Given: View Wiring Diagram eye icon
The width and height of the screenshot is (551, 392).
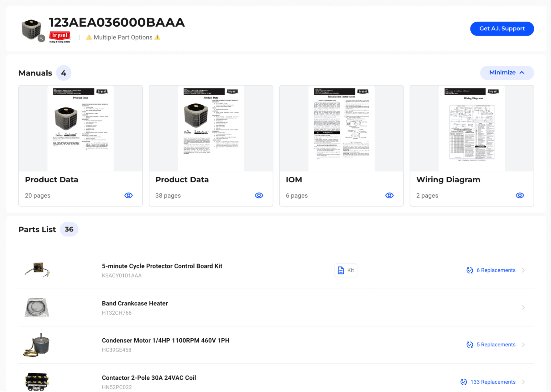Looking at the screenshot, I should (x=520, y=196).
